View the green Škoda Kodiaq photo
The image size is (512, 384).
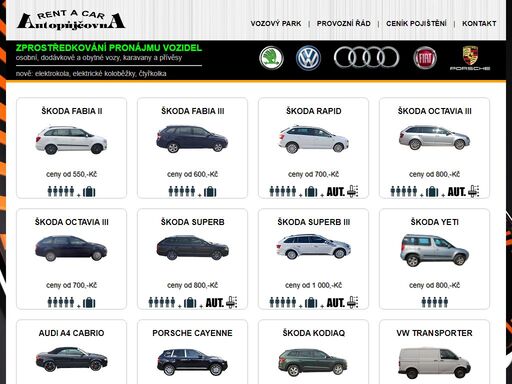pos(313,362)
